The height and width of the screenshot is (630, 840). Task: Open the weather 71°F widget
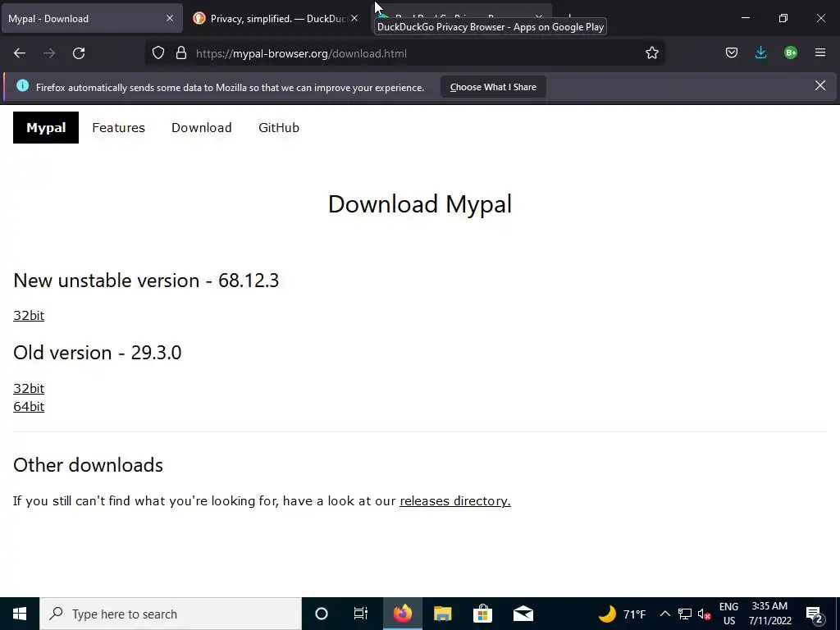(622, 614)
